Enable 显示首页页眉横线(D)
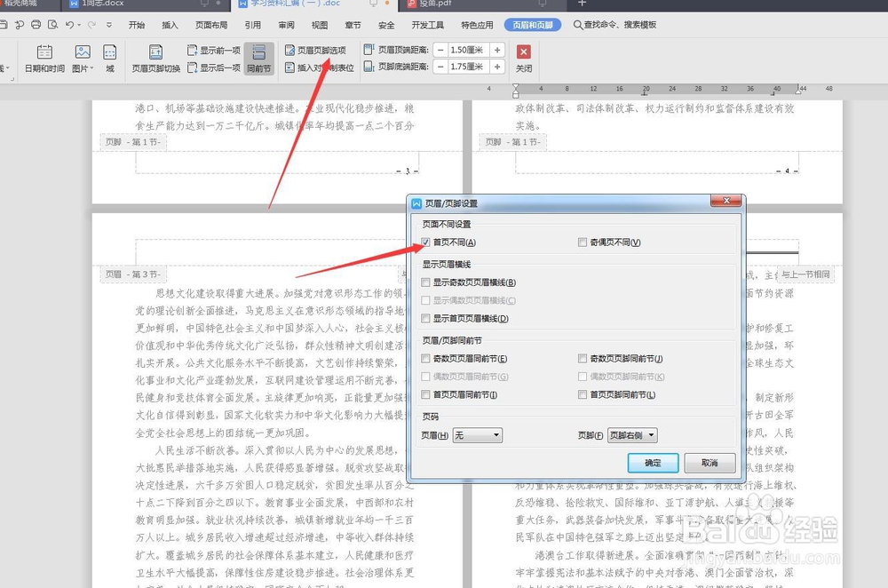Image resolution: width=888 pixels, height=588 pixels. [x=425, y=318]
